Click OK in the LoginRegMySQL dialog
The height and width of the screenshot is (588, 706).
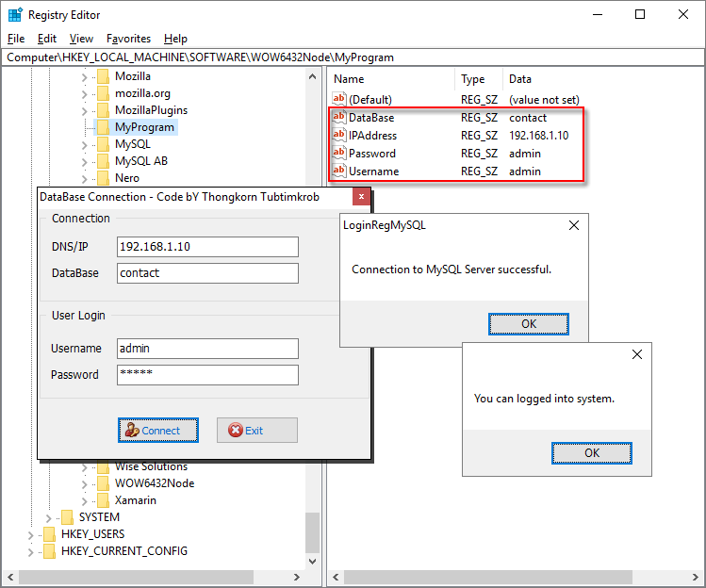(528, 324)
